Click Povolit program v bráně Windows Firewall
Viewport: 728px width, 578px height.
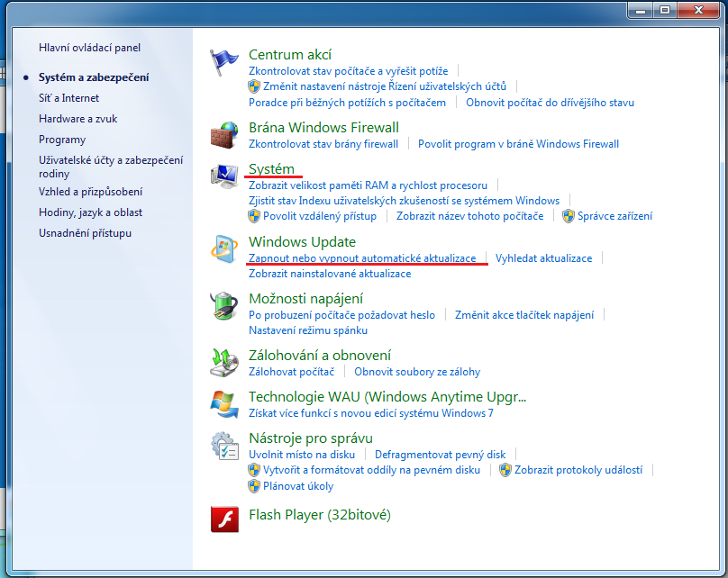coord(519,144)
